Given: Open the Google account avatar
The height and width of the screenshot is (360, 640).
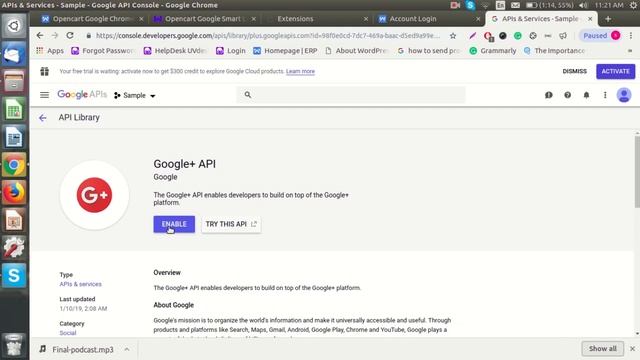Looking at the screenshot, I should 624,95.
